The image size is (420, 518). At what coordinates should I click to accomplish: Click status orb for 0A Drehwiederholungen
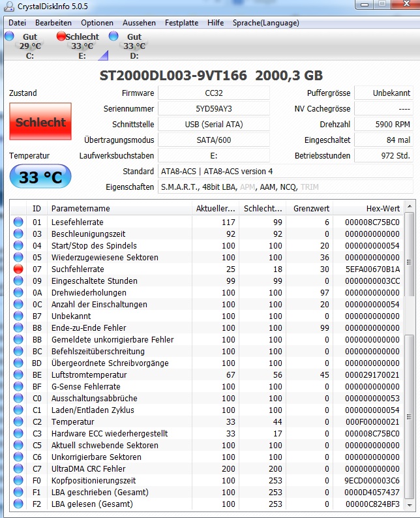(18, 292)
